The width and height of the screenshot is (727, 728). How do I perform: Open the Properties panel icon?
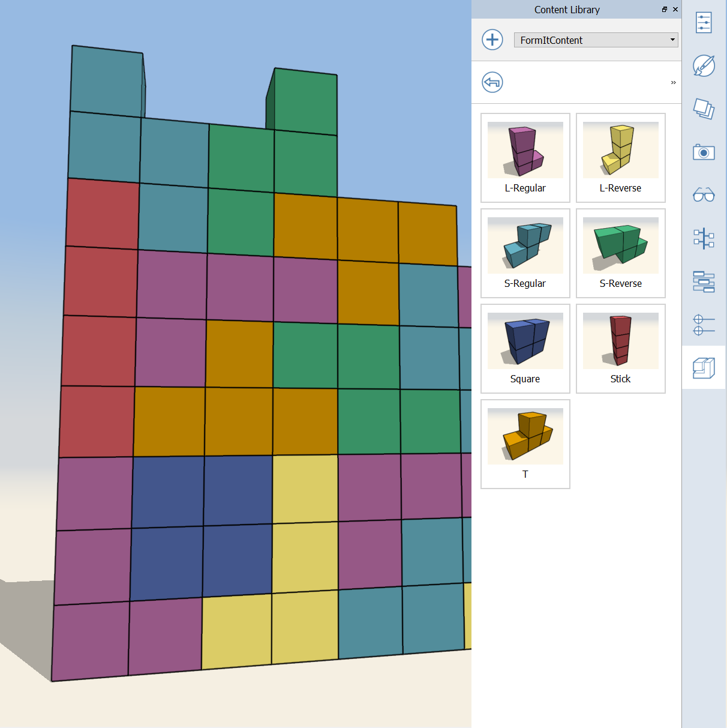(704, 23)
